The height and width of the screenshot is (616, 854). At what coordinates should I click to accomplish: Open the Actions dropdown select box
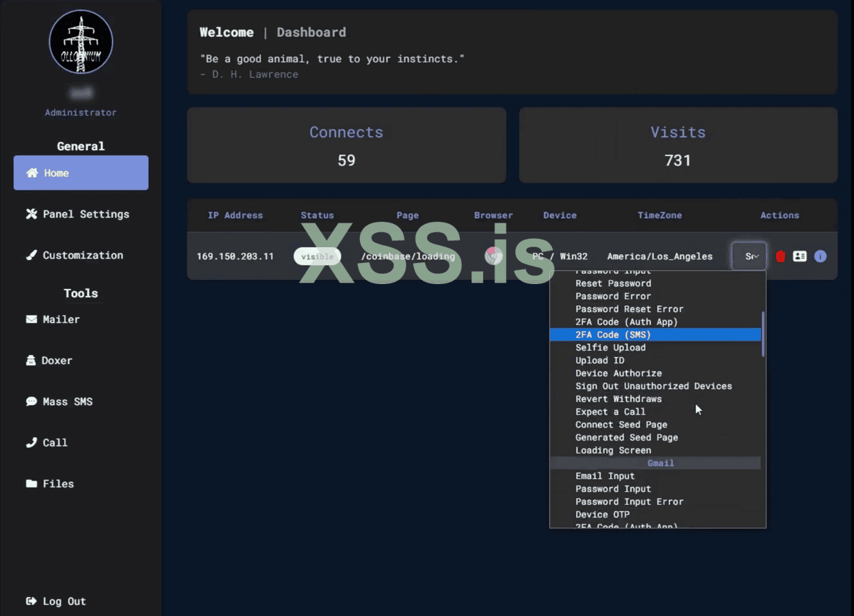pos(749,256)
